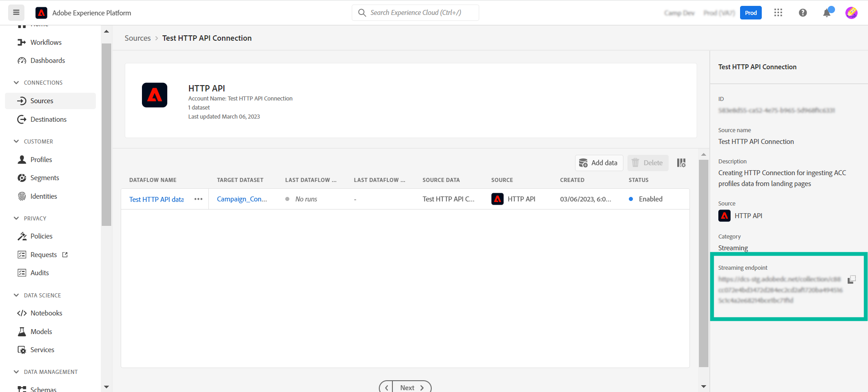868x392 pixels.
Task: Select Sources in the sidebar
Action: click(50, 101)
